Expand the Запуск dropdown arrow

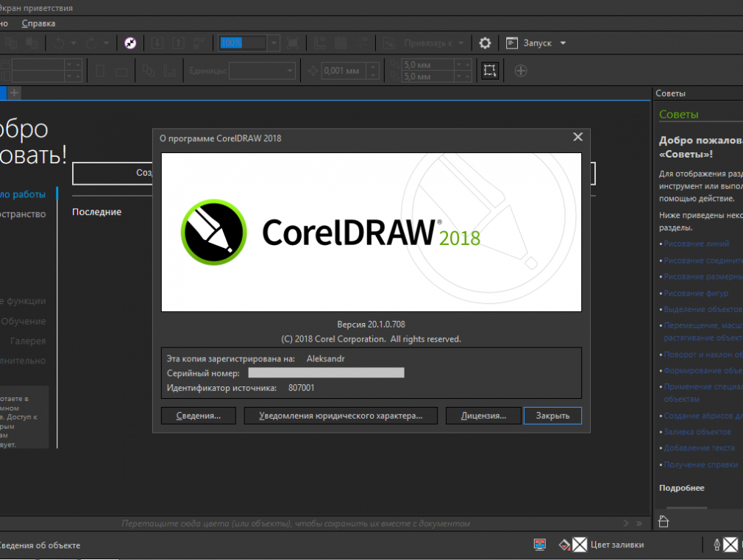(563, 43)
